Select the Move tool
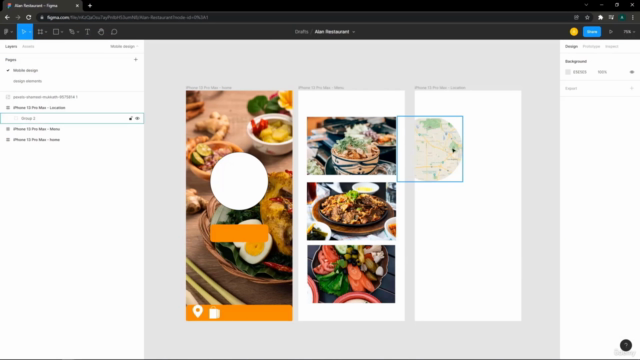 click(x=23, y=31)
